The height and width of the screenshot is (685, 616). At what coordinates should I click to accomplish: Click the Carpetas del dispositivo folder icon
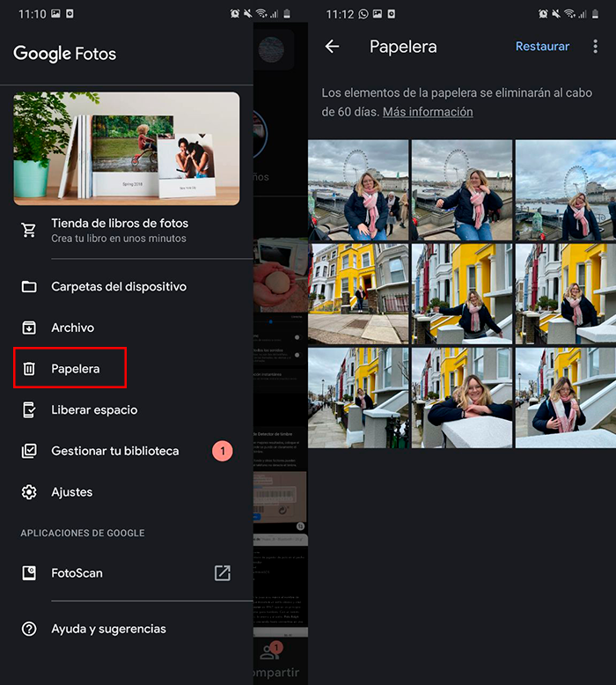pos(29,287)
